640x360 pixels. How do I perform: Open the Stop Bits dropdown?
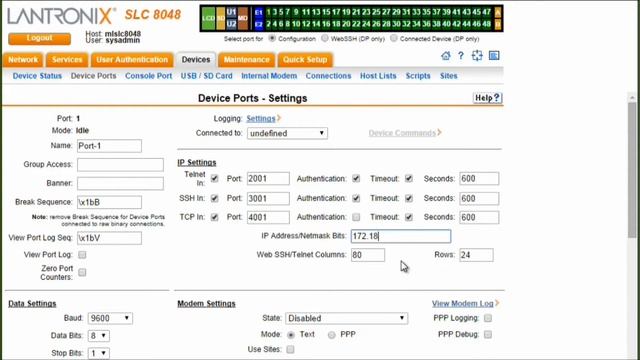coord(98,353)
